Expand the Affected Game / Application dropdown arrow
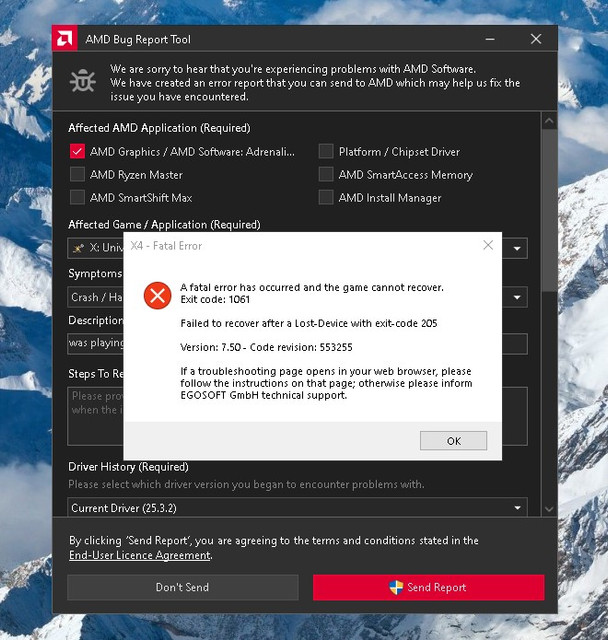The width and height of the screenshot is (608, 640). tap(517, 248)
